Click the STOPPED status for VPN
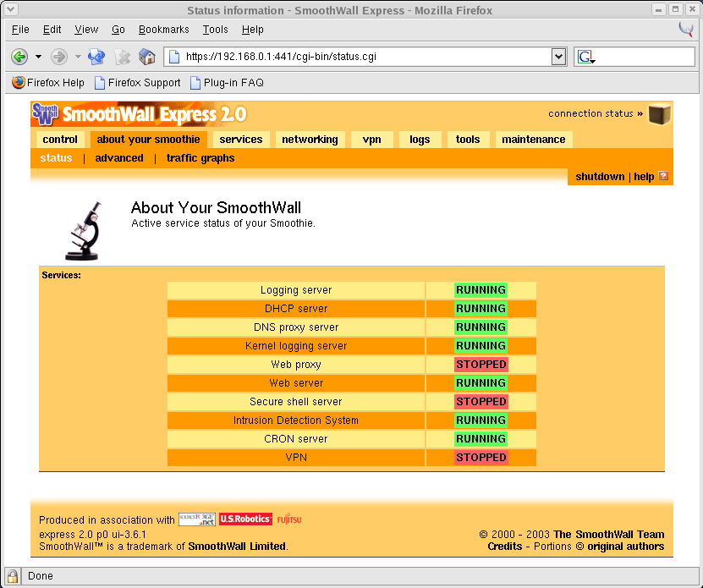This screenshot has width=703, height=588. pos(481,458)
